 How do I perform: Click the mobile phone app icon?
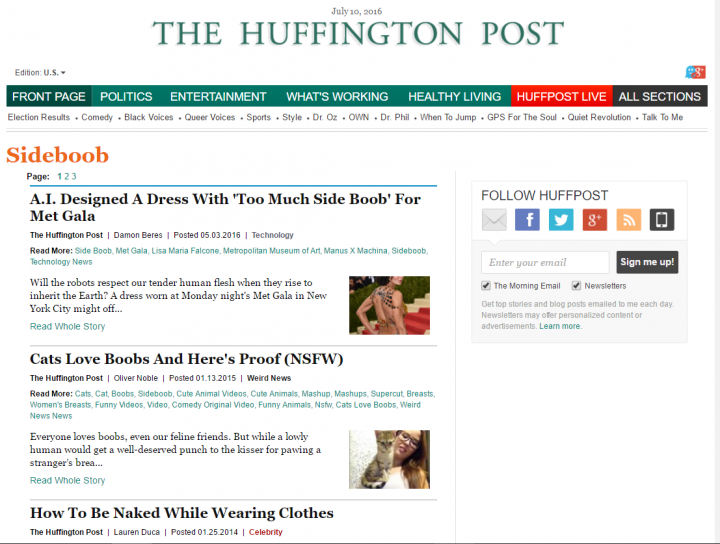point(662,220)
